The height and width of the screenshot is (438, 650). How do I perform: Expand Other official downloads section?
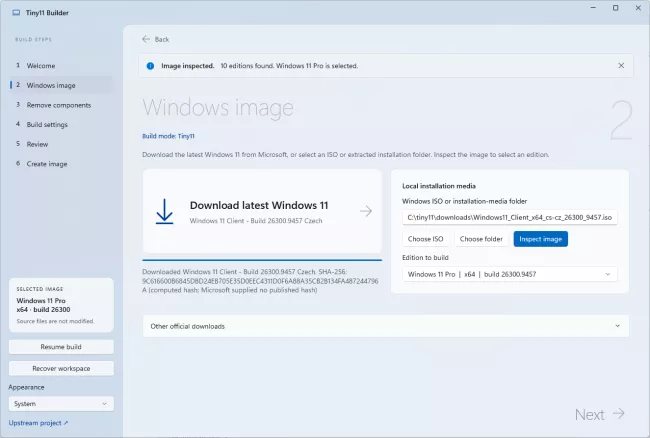pos(386,326)
